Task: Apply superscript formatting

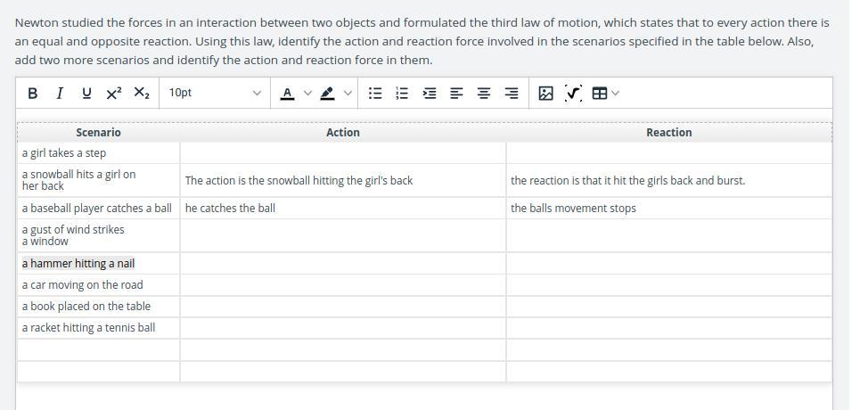Action: point(113,94)
